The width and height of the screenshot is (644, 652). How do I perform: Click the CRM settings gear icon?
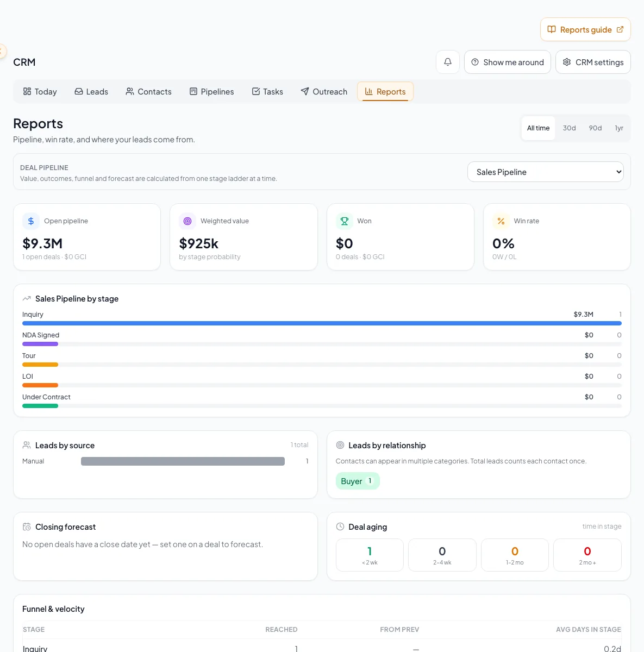click(x=567, y=62)
